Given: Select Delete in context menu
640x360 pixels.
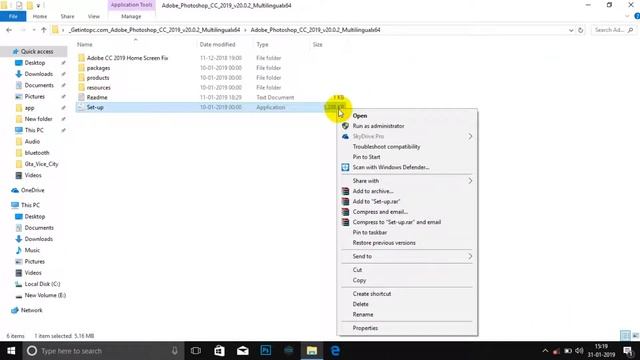Looking at the screenshot, I should click(360, 304).
